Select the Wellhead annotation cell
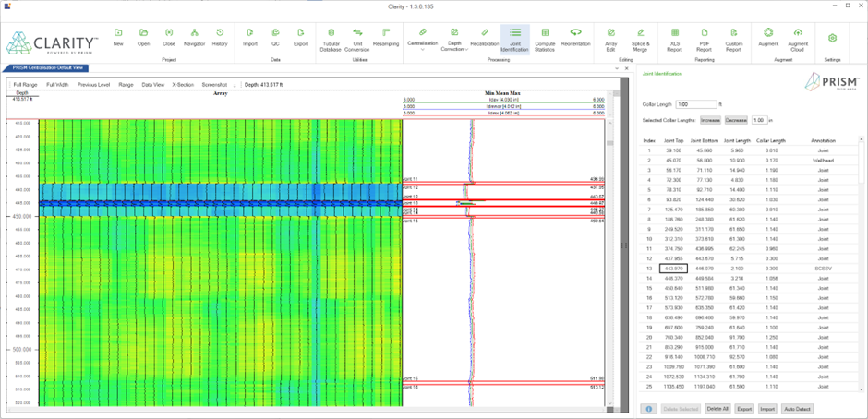The width and height of the screenshot is (868, 419). point(824,160)
